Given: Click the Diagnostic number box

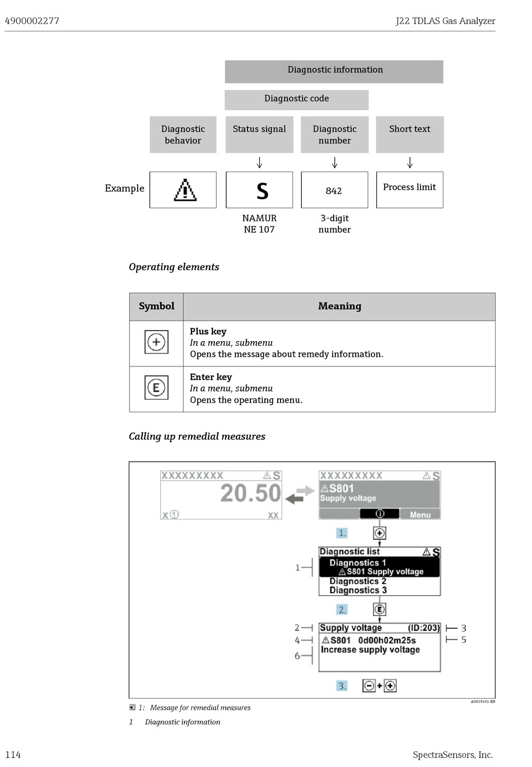Looking at the screenshot, I should click(335, 134).
